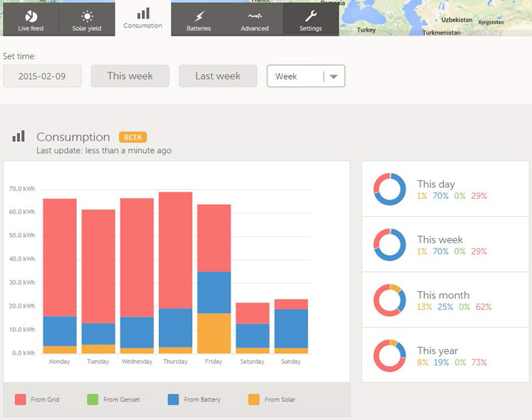Select the Consumption tab
Screen dimensions: 532x420
coord(143,18)
